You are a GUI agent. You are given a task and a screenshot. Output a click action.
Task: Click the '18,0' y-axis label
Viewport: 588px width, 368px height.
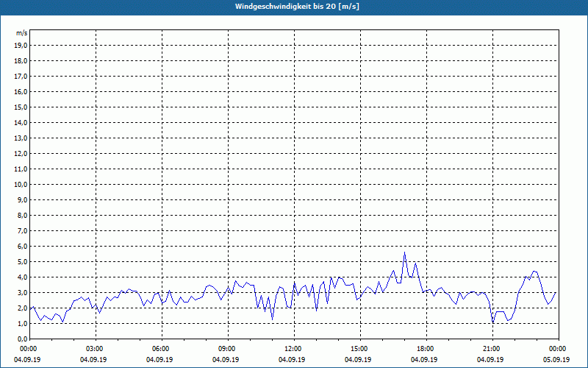point(21,61)
